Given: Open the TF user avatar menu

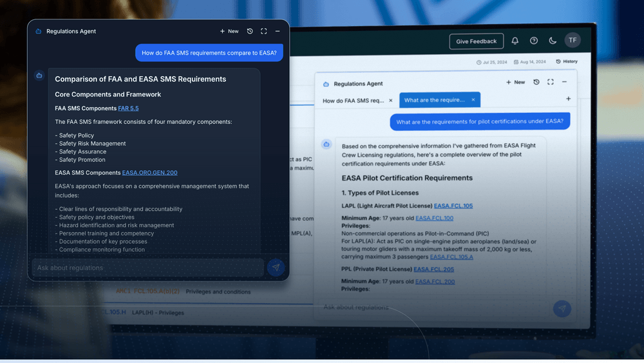Looking at the screenshot, I should [x=573, y=41].
